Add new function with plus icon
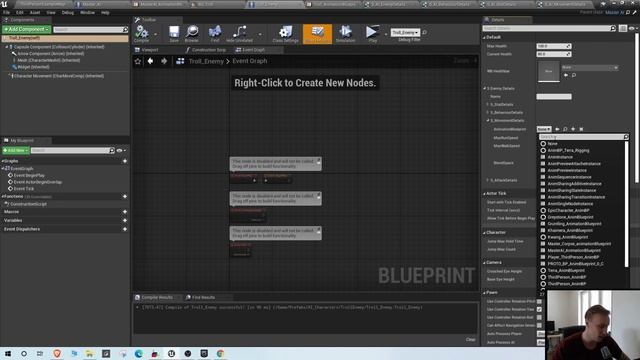The height and width of the screenshot is (360, 640). pyautogui.click(x=125, y=196)
